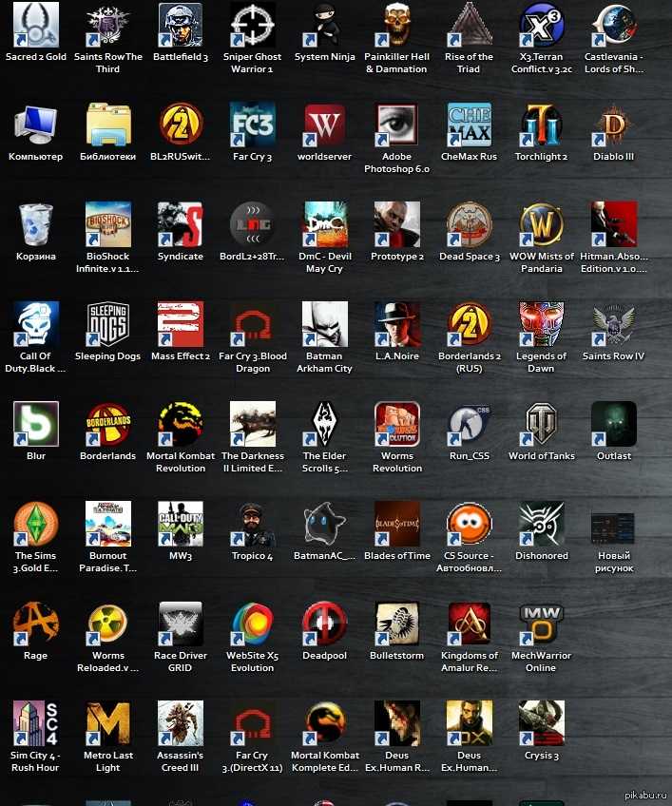Launch DmC - Devil May Cry
Viewport: 672px width, 806px height.
(x=325, y=224)
